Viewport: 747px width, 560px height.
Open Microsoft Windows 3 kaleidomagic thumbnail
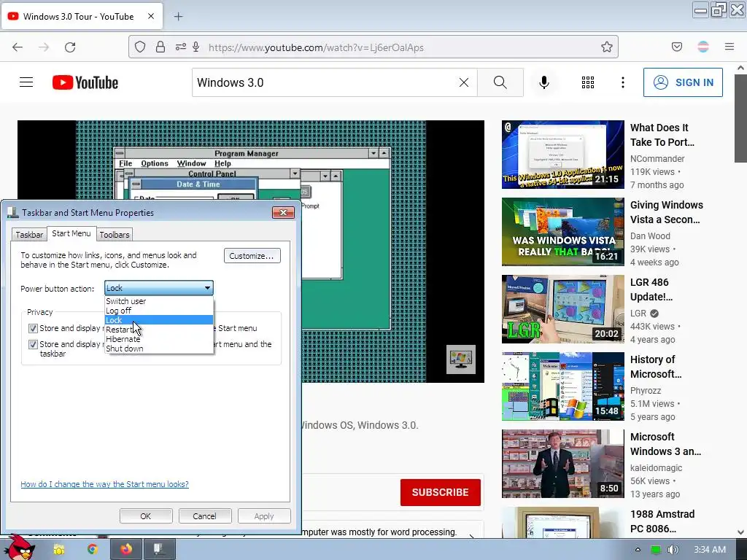[562, 464]
